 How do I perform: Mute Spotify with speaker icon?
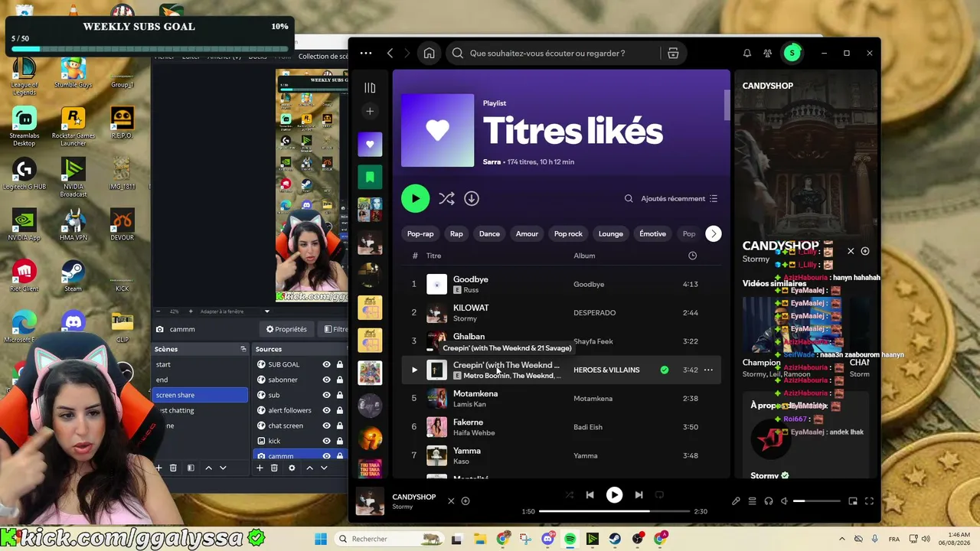point(784,501)
